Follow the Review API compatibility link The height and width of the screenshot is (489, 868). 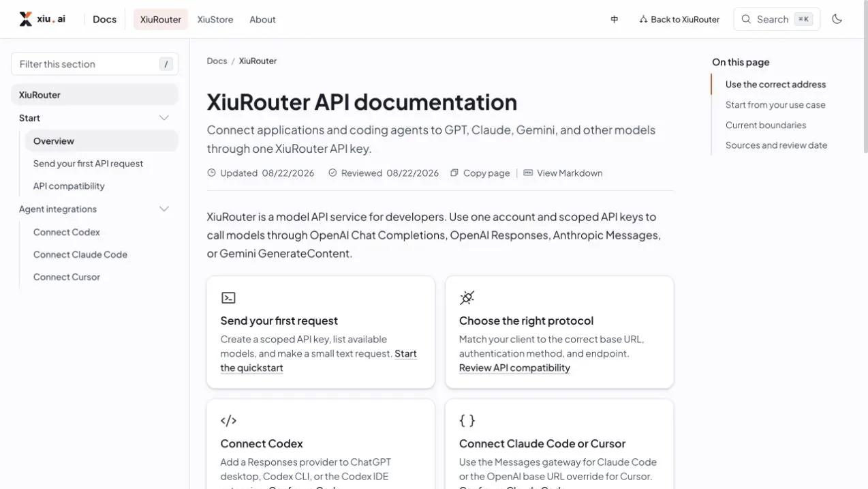point(514,368)
